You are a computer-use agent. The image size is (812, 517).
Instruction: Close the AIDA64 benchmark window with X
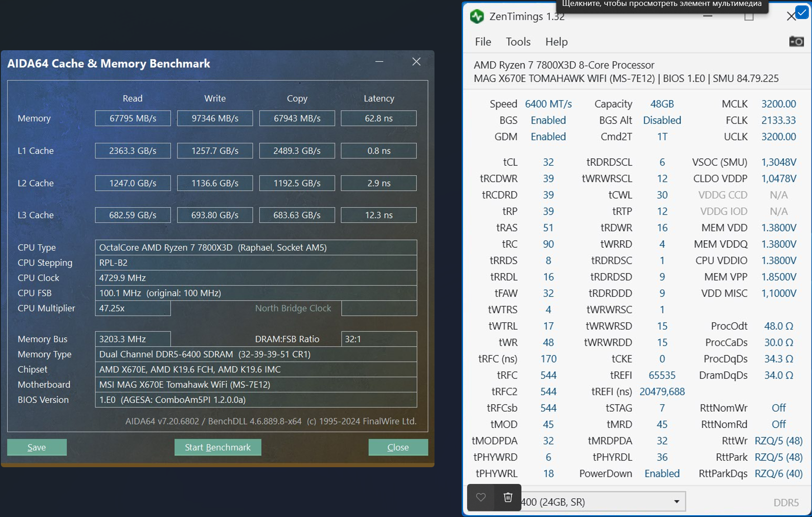pos(416,62)
